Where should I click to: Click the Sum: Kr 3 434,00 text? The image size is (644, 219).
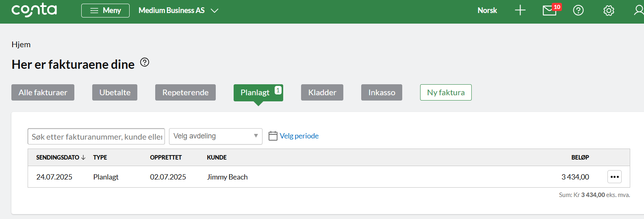594,195
